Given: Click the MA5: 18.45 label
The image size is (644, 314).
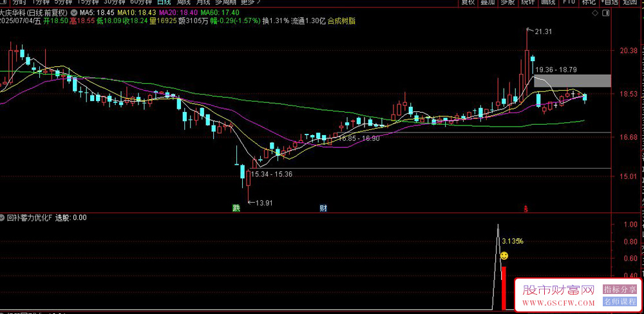Looking at the screenshot, I should click(97, 12).
